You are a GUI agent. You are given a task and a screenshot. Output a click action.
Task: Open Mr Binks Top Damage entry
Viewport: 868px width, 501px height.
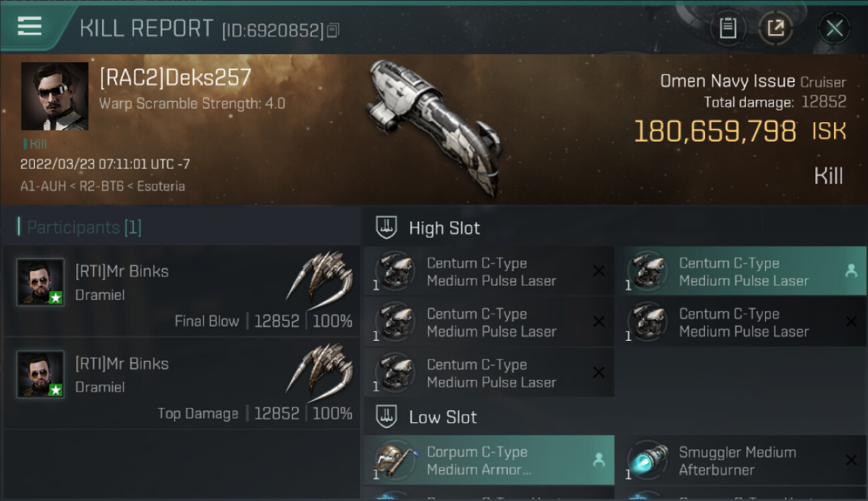click(182, 383)
